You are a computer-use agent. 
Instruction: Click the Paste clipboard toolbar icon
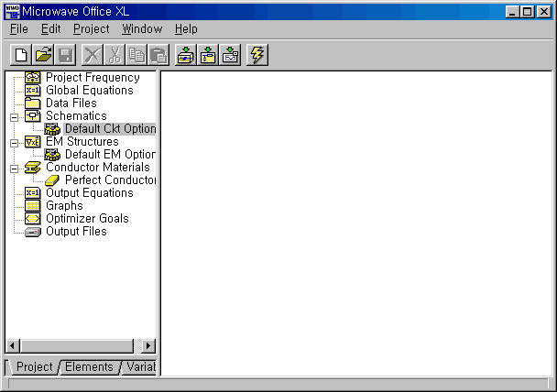[158, 55]
